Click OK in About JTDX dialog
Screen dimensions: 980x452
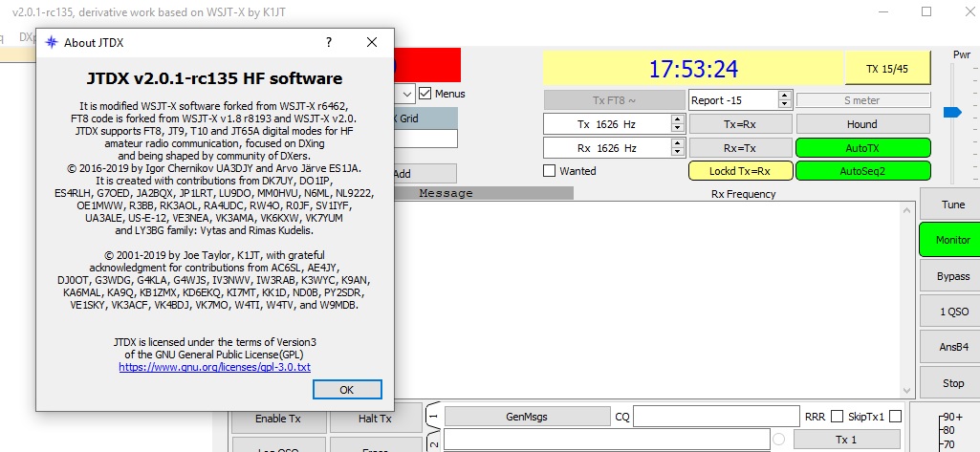pos(347,390)
